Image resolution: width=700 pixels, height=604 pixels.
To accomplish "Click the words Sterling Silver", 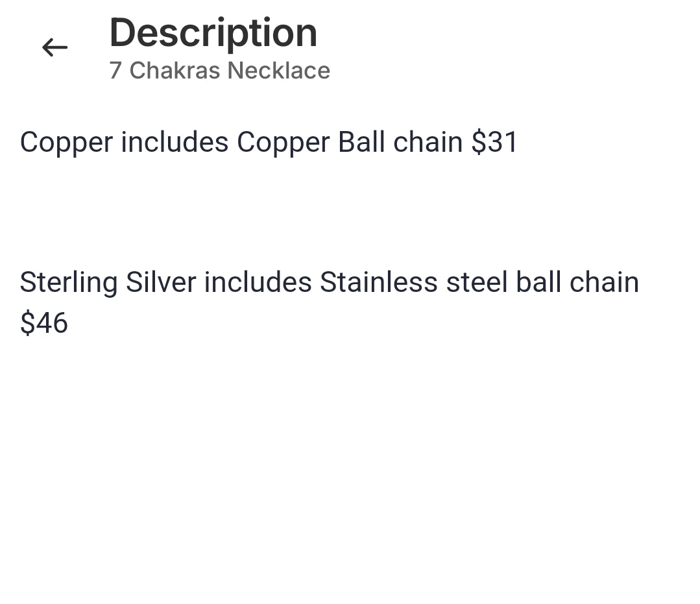I will click(108, 282).
